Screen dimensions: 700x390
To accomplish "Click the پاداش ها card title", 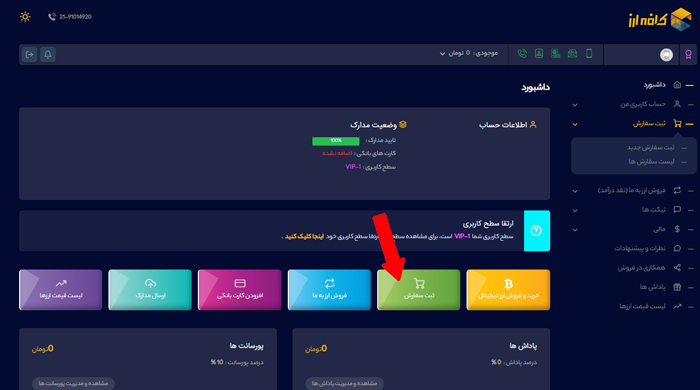I will (x=523, y=346).
